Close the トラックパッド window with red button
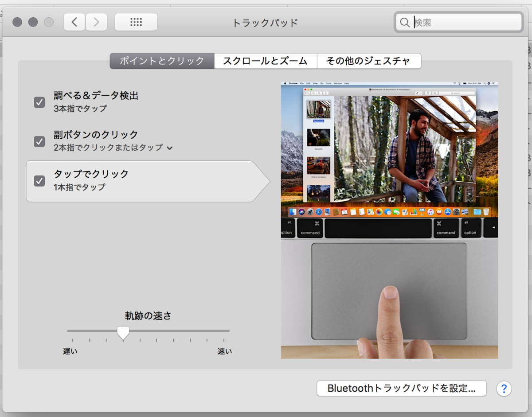This screenshot has width=532, height=417. [x=17, y=22]
